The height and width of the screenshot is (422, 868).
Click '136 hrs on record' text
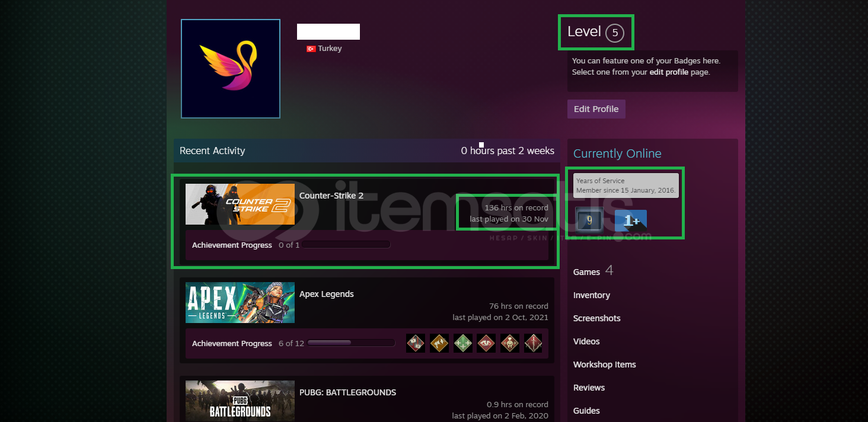pos(516,208)
